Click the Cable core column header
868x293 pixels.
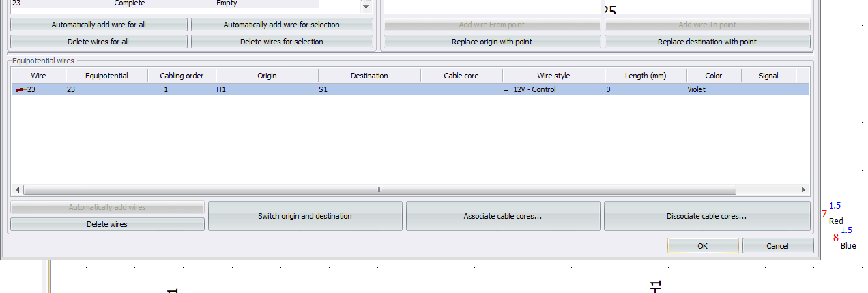[x=461, y=76]
